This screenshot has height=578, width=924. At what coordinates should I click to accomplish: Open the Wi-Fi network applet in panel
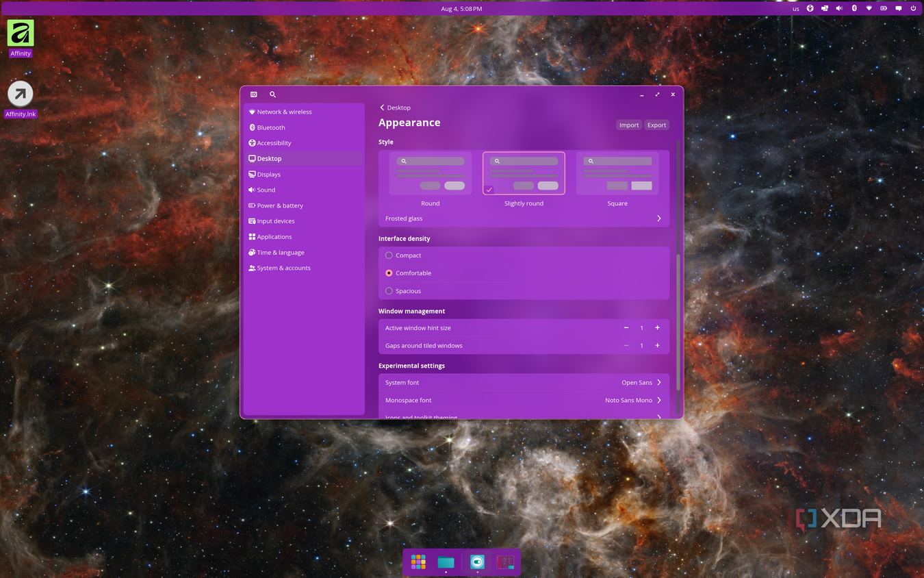(869, 8)
